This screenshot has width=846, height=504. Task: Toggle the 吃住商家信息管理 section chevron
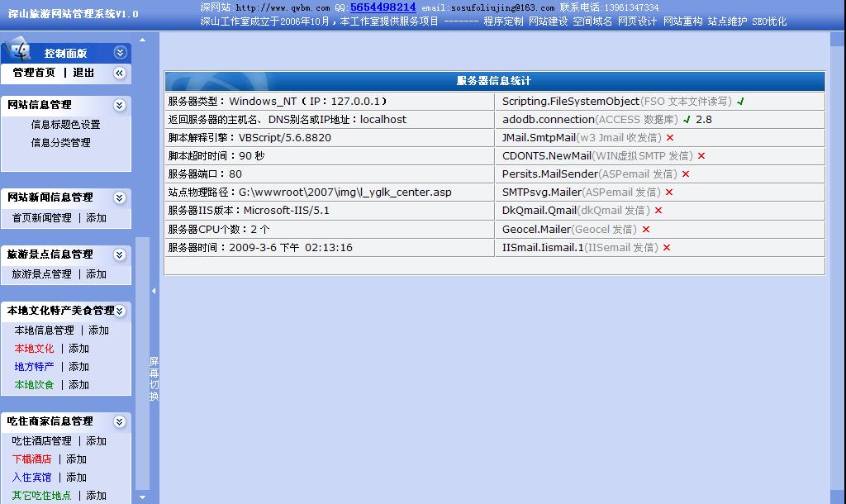[121, 421]
